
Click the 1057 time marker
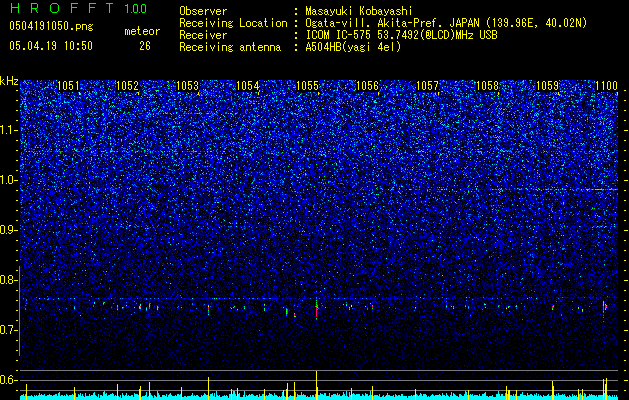(428, 86)
